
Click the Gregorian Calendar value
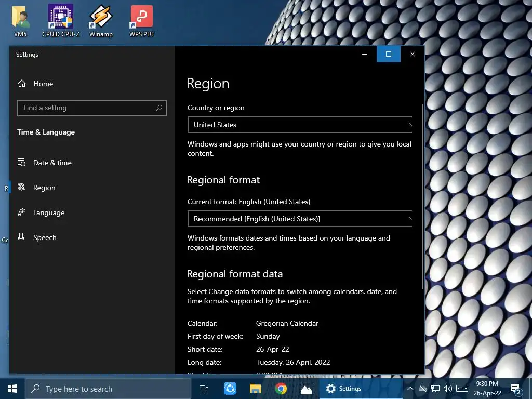click(287, 323)
